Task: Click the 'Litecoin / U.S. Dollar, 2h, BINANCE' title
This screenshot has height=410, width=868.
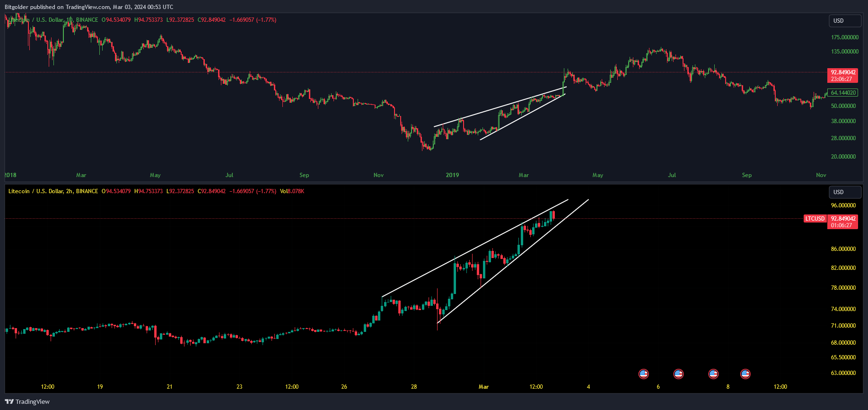Action: 53,191
